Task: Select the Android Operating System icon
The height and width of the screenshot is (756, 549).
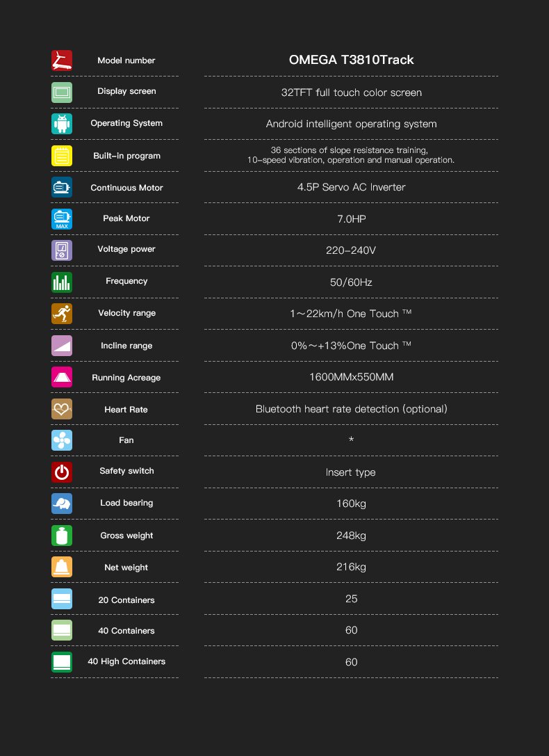Action: 62,124
